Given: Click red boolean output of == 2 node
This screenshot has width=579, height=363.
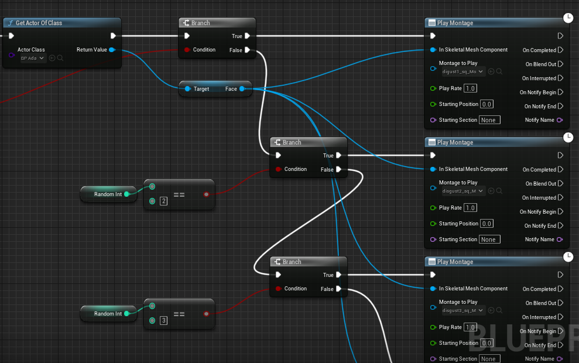Looking at the screenshot, I should click(x=206, y=194).
